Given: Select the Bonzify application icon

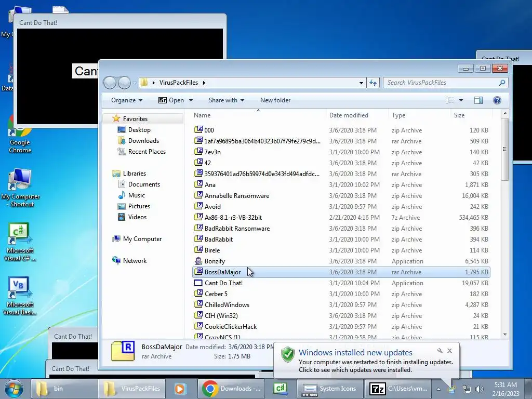Looking at the screenshot, I should pos(198,261).
